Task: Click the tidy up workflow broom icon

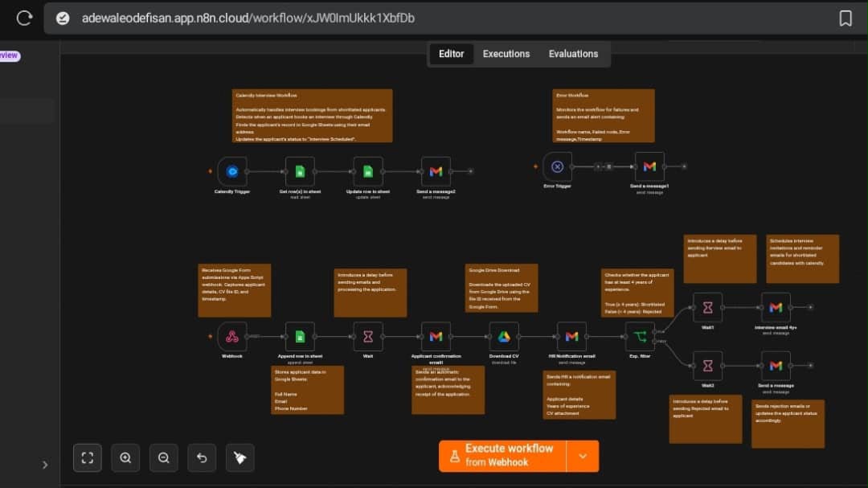Action: click(x=240, y=457)
